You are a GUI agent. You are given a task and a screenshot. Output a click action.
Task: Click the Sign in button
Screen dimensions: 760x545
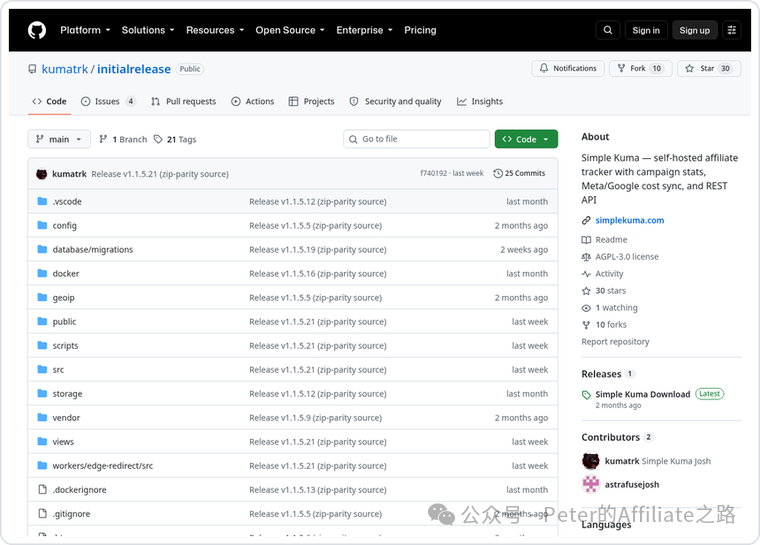click(646, 30)
